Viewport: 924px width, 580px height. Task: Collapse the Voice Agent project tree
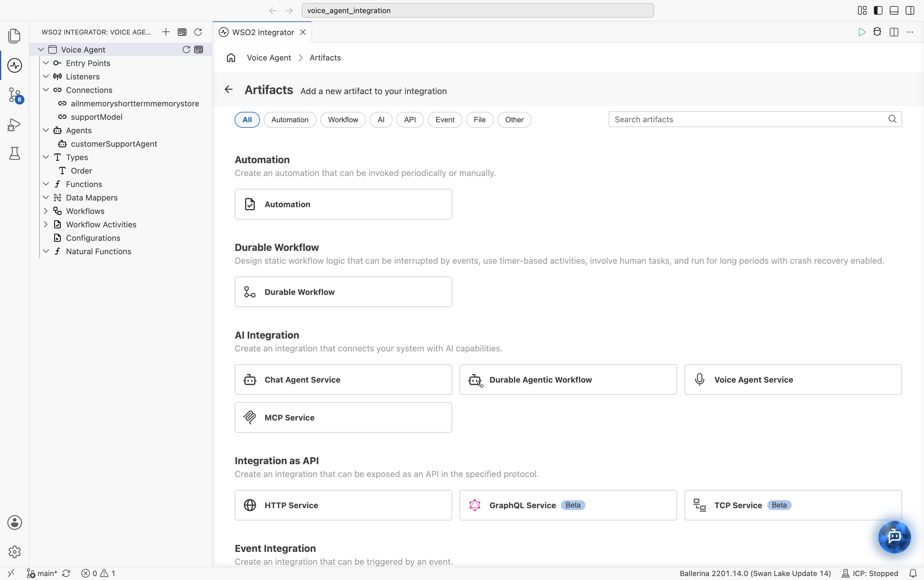[x=41, y=50]
